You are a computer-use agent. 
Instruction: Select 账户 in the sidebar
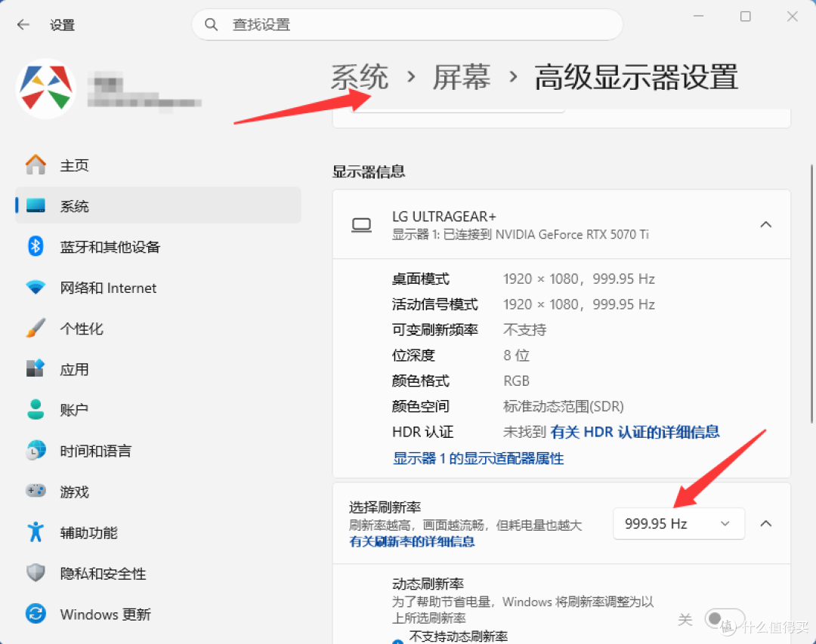pyautogui.click(x=158, y=409)
